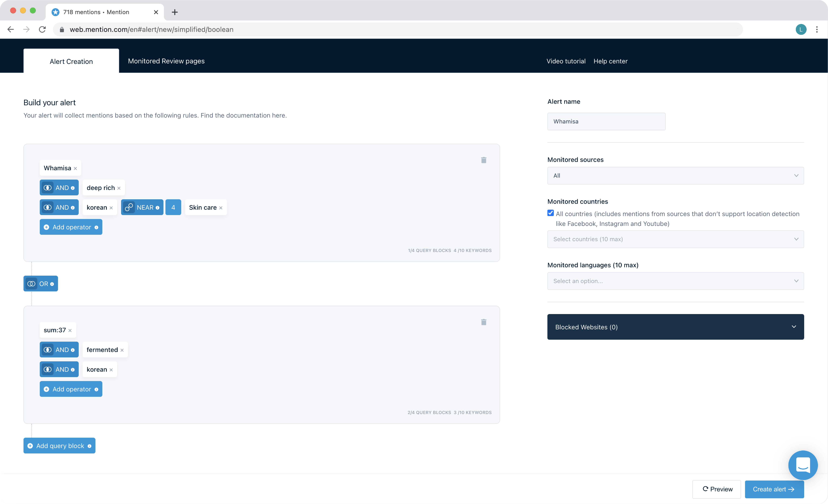Adjust the NEAR proximity value of 4
828x504 pixels.
click(x=173, y=207)
